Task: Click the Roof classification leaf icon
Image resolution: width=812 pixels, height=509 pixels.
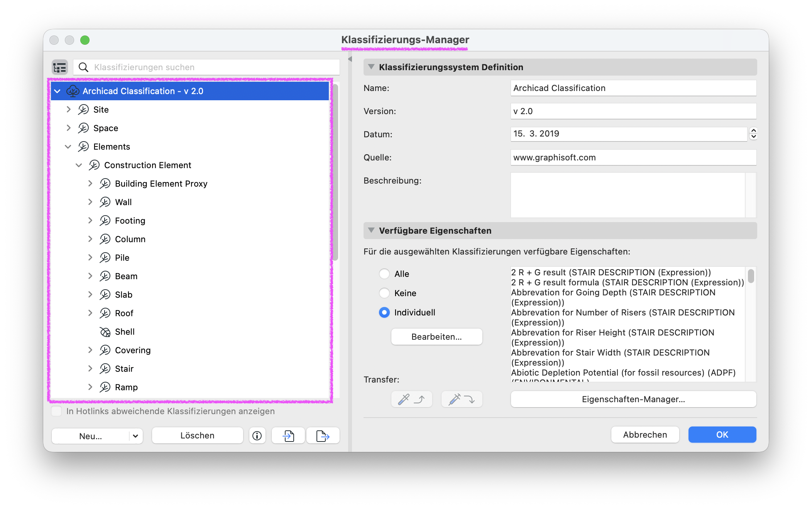Action: pyautogui.click(x=105, y=313)
